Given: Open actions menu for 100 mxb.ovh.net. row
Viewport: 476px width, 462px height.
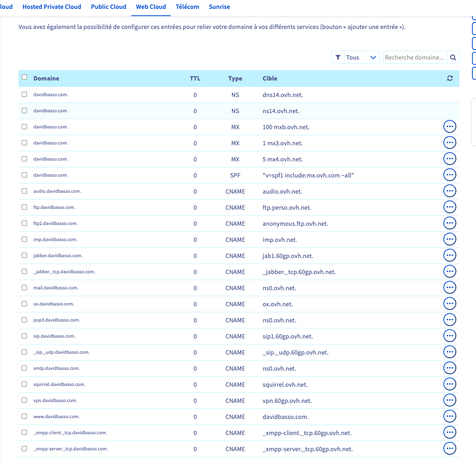Looking at the screenshot, I should (x=449, y=127).
